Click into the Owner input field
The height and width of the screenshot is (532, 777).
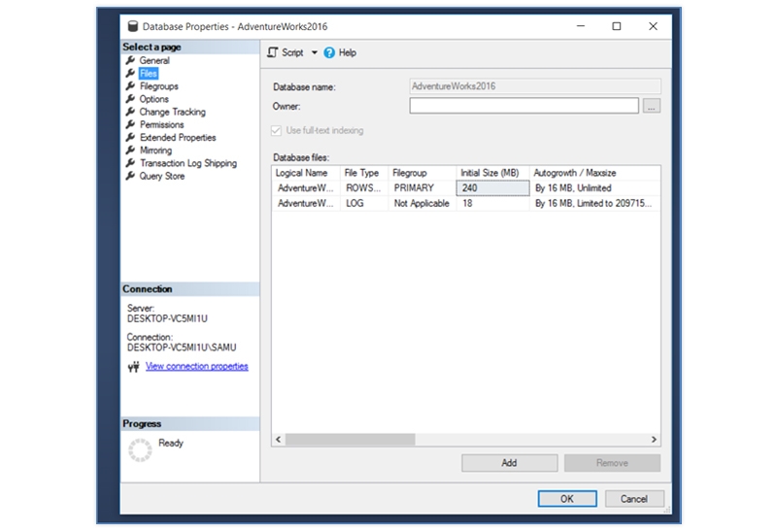click(524, 106)
